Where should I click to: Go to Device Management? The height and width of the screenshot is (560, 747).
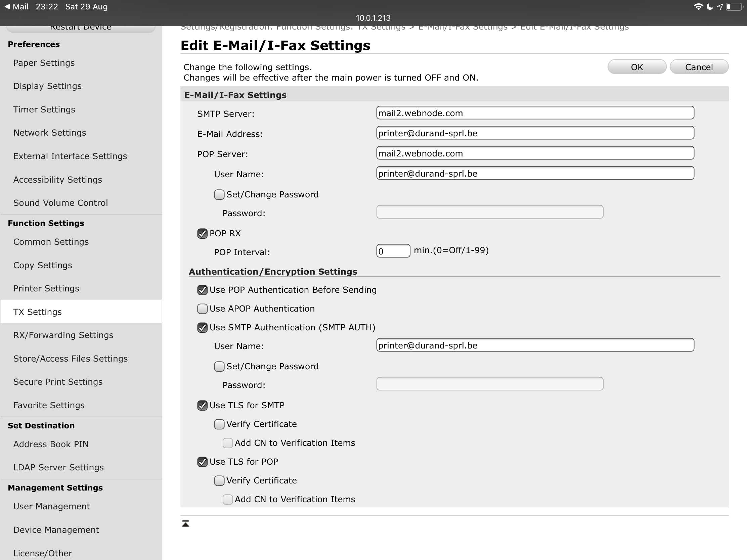tap(56, 530)
